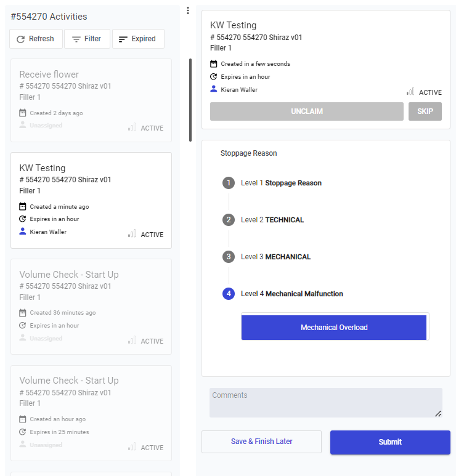
Task: Click the calendar icon in detail header
Action: (214, 64)
